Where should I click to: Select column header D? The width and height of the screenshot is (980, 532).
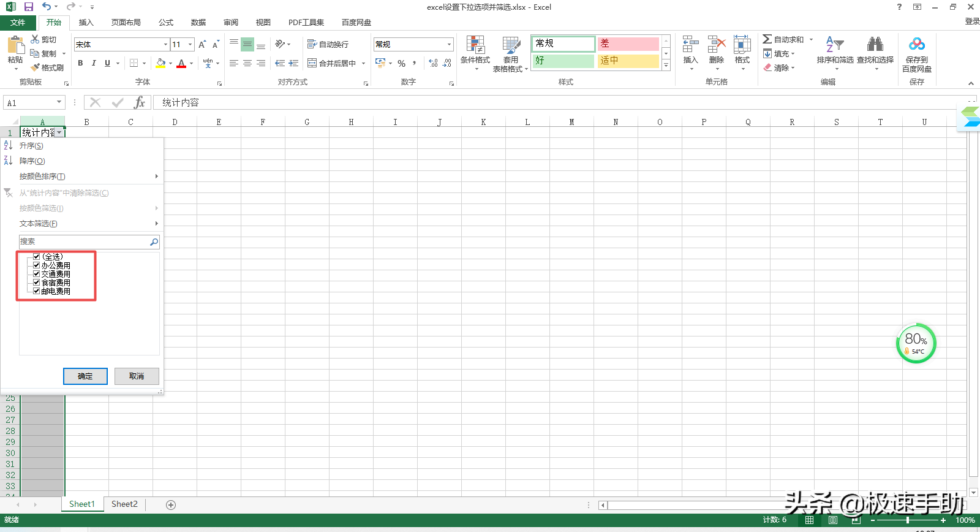(x=175, y=122)
